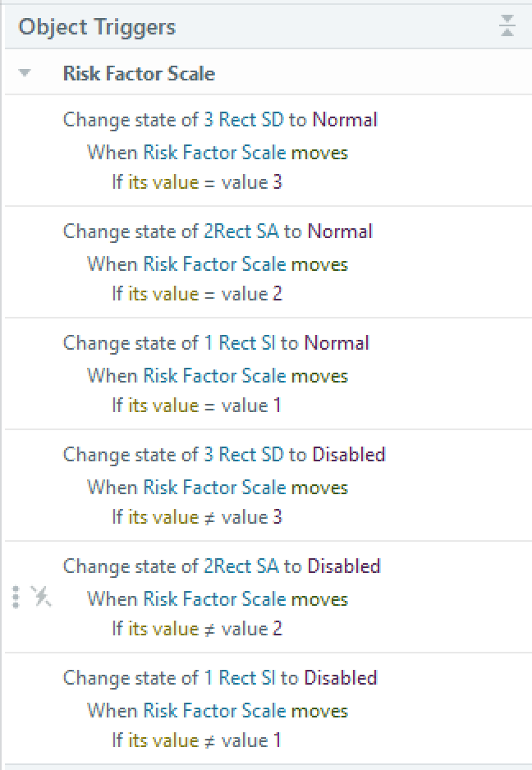
Task: Click the collapse-all icon in Object Triggers header
Action: pos(507,27)
